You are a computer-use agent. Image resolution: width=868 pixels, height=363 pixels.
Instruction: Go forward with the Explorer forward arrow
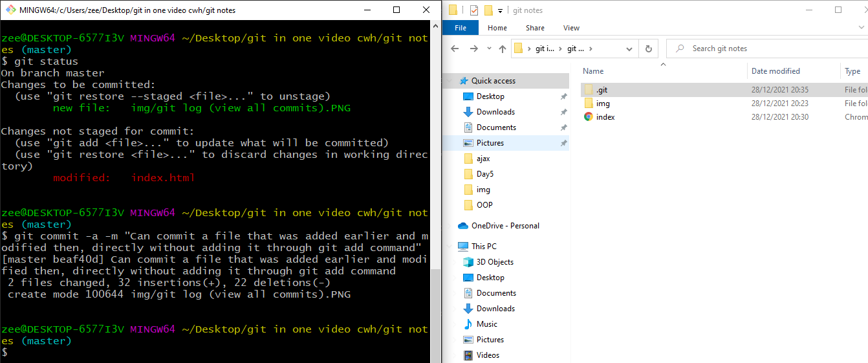[474, 49]
